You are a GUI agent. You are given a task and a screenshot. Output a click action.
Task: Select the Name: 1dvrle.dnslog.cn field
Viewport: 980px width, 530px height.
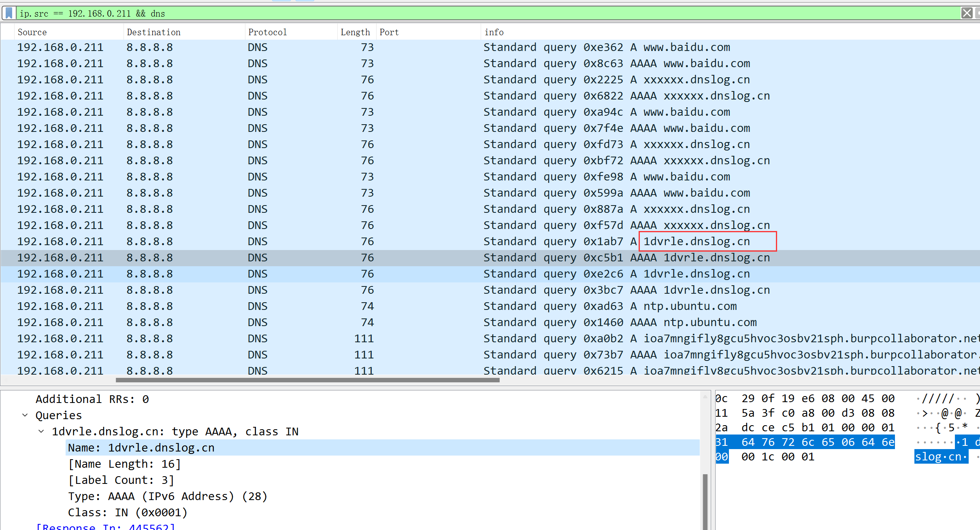[383, 447]
